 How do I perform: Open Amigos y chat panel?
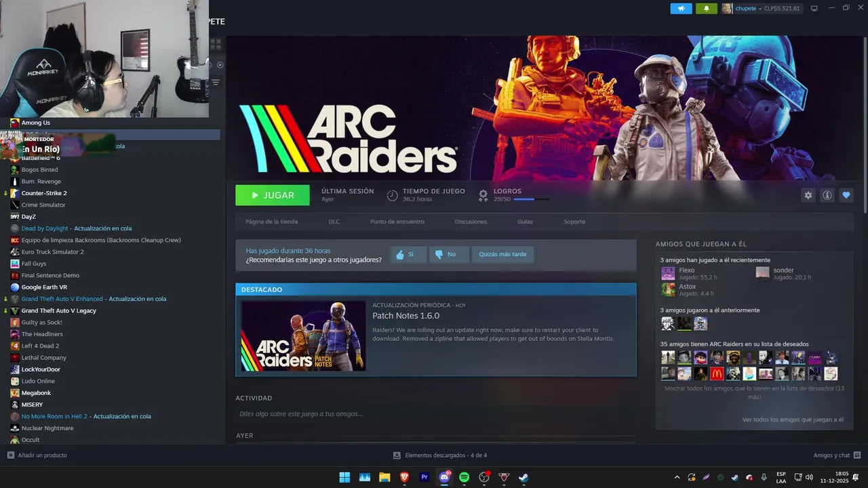837,455
